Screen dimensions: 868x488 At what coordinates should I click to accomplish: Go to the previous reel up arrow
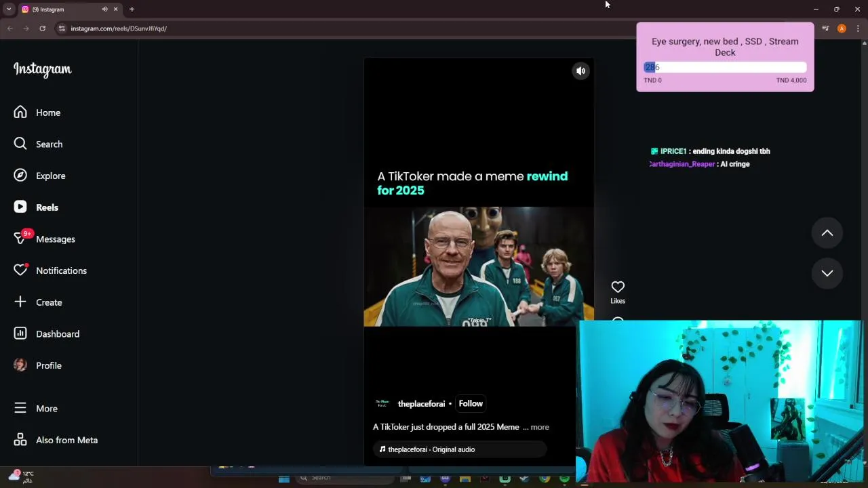point(827,233)
